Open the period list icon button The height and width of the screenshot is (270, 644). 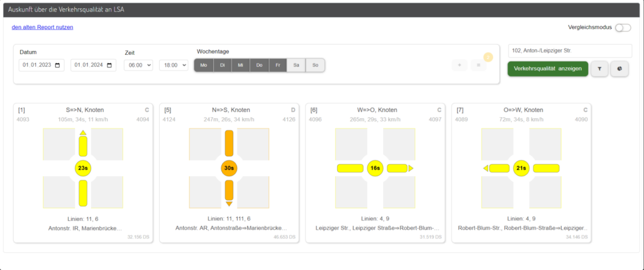click(x=479, y=65)
